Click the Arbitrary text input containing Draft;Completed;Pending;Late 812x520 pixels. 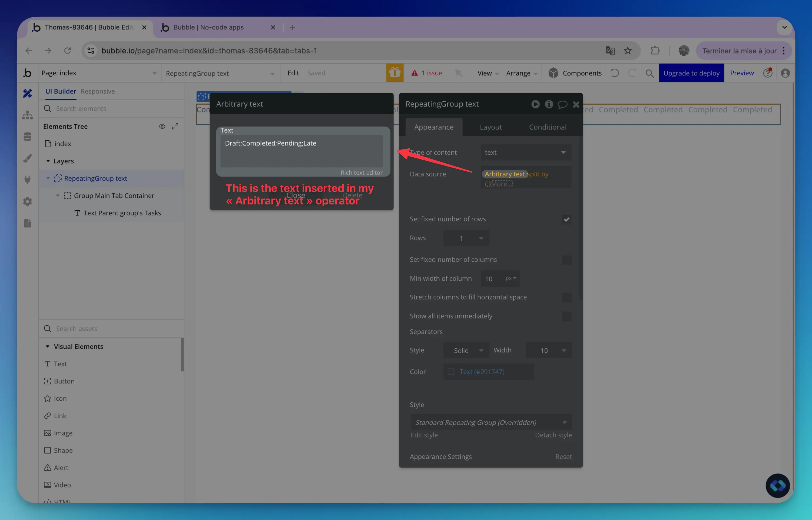301,151
